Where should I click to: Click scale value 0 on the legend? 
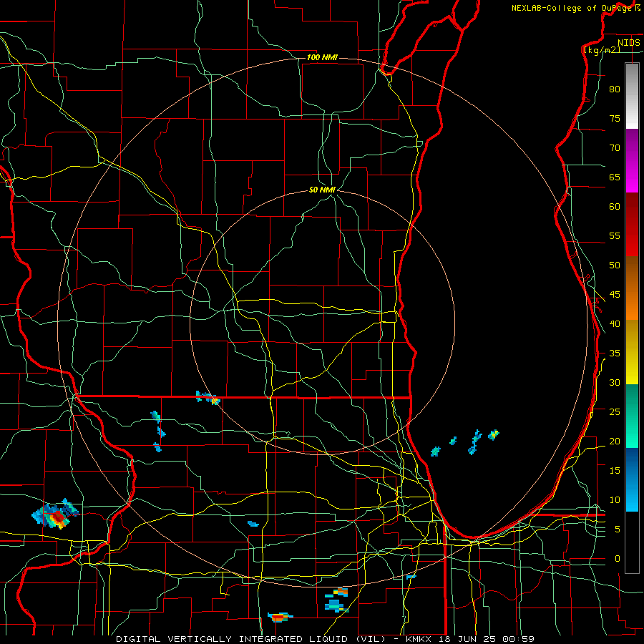coord(618,559)
